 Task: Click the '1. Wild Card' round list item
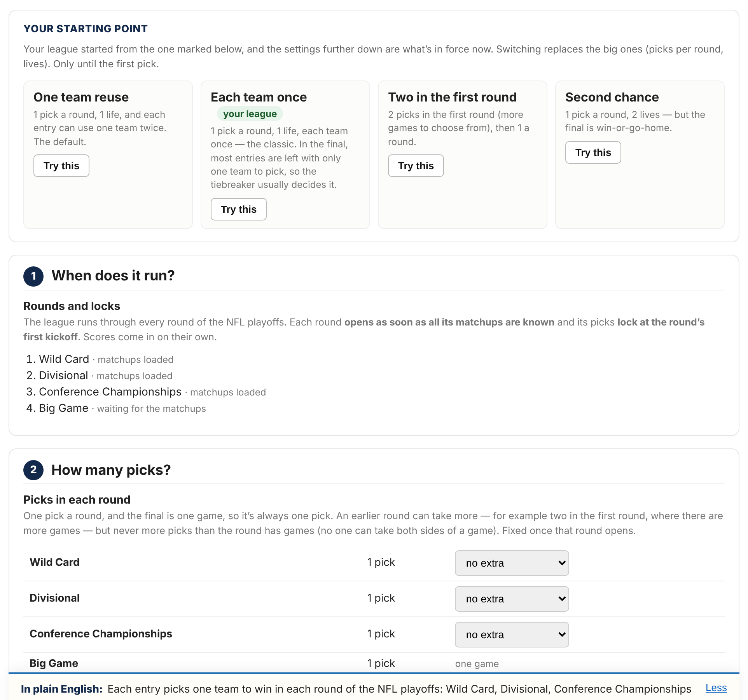(100, 359)
